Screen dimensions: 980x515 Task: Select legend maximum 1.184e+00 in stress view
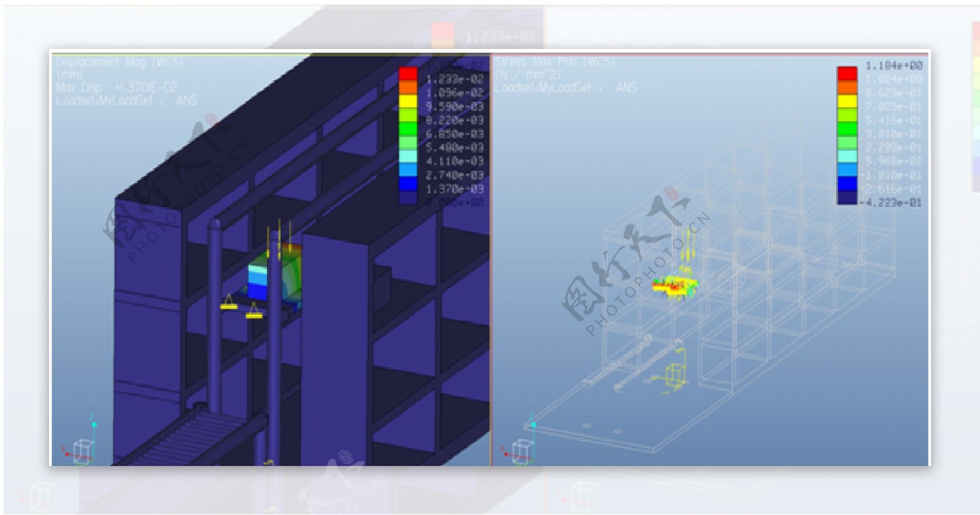[894, 66]
